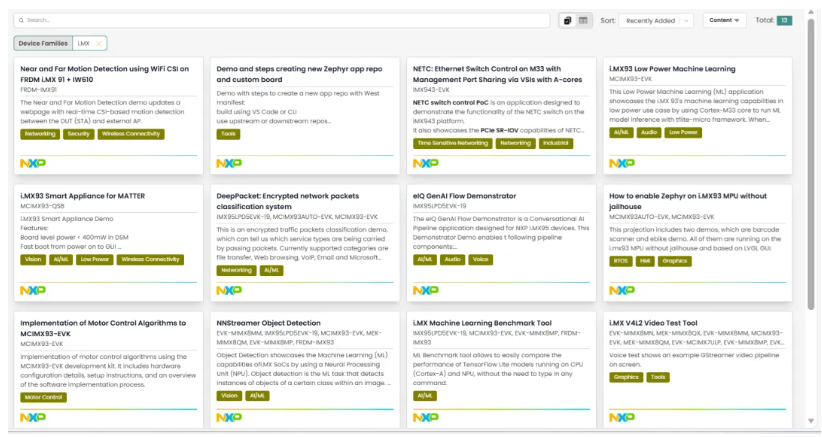
Task: Click Low Power tag on Low Power ML card
Action: point(683,133)
